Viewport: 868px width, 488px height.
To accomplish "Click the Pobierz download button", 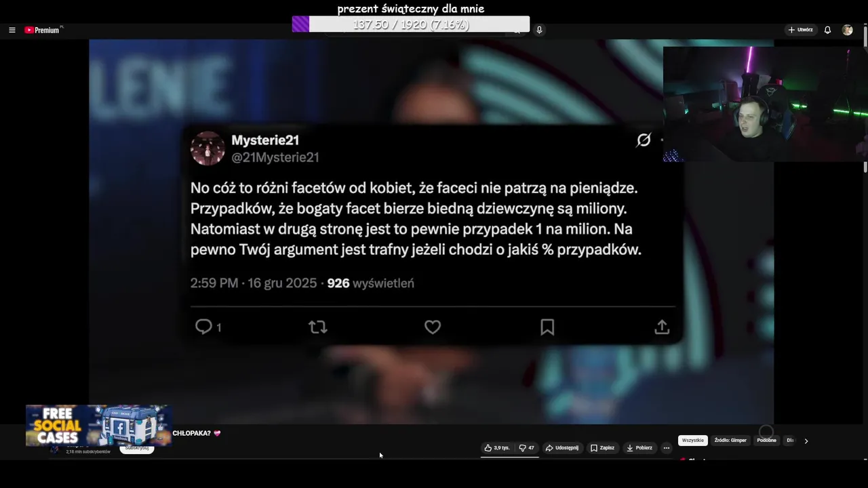I will pyautogui.click(x=639, y=448).
